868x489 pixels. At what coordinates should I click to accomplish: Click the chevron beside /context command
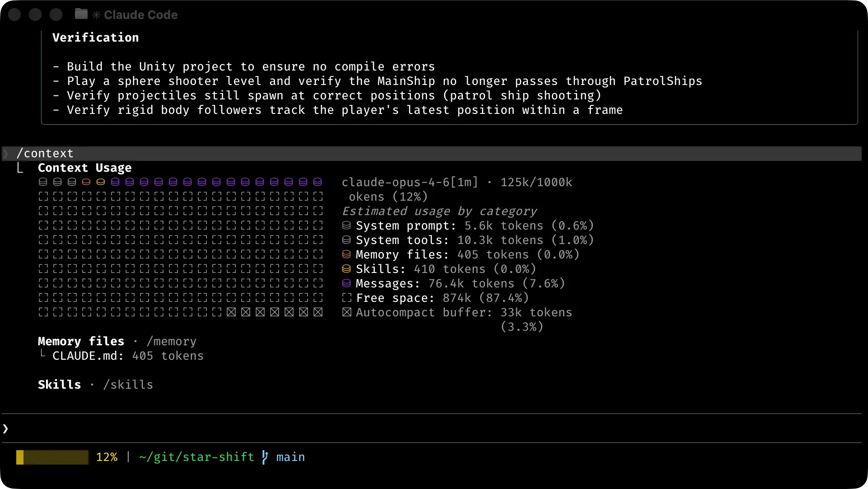[6, 154]
